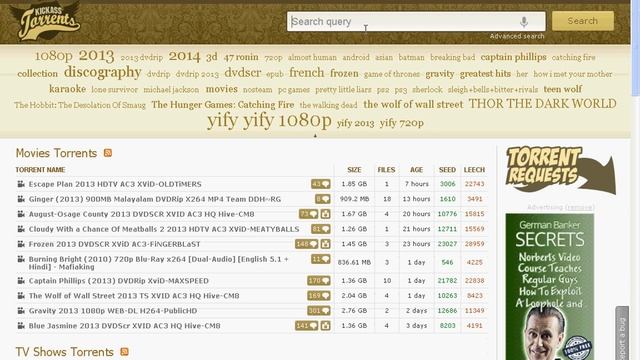640x360 pixels.
Task: Open comments badge for Ginger (2013) torrent
Action: [x=322, y=199]
